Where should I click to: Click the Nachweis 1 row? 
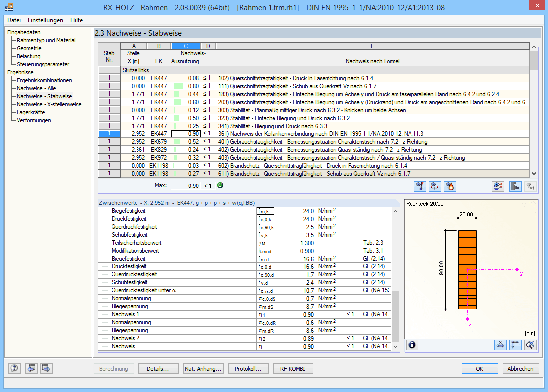tap(244, 314)
